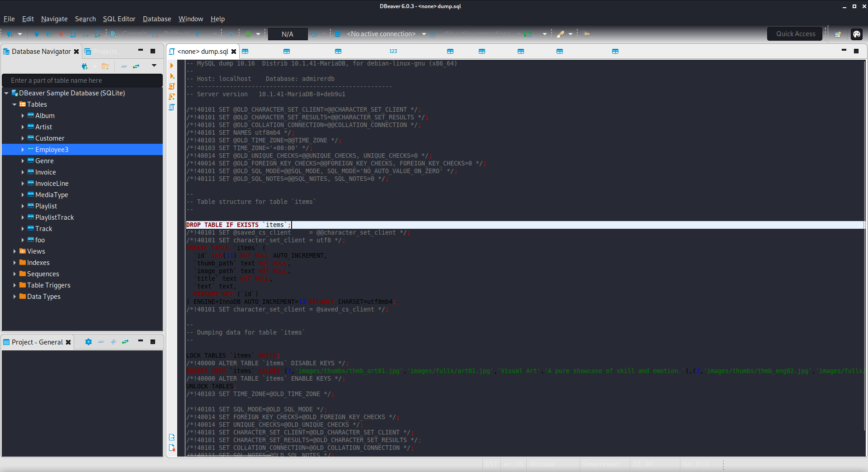
Task: Select the Employee3 table
Action: click(52, 150)
